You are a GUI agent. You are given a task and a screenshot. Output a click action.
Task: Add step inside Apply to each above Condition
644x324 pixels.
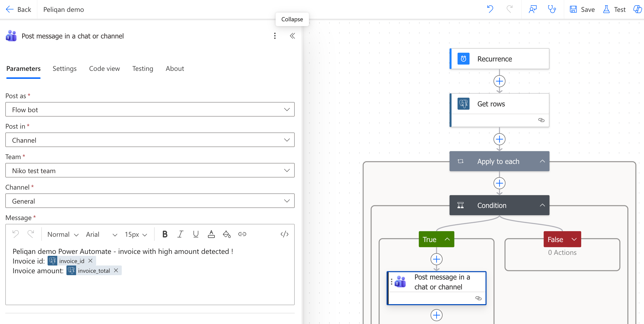[x=499, y=183]
